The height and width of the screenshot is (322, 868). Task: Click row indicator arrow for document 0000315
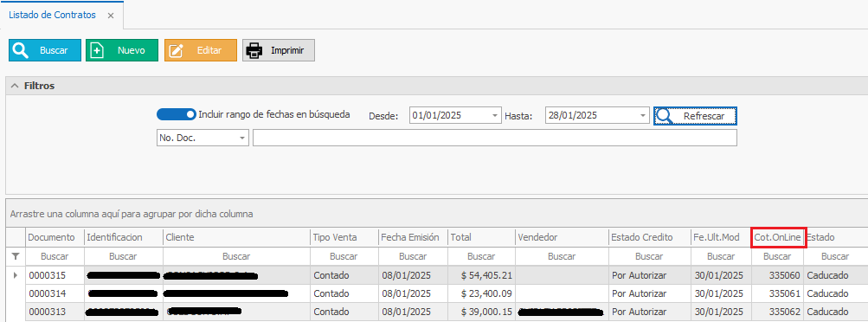click(x=16, y=275)
